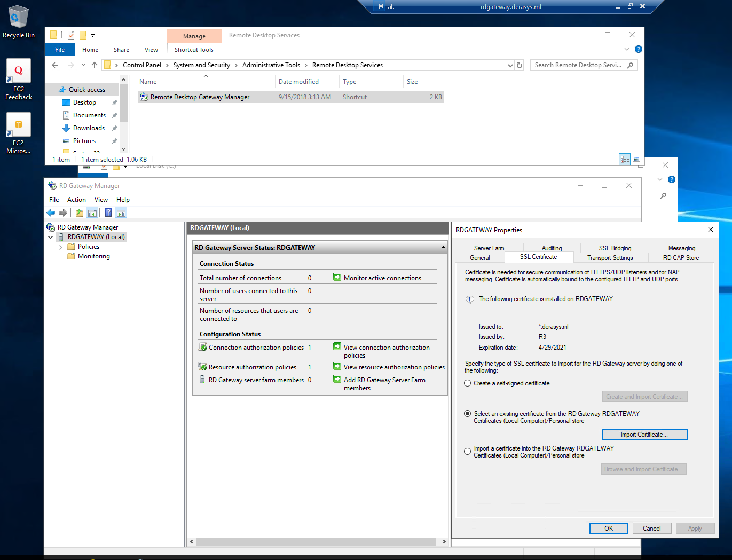Switch to the Auditing tab

coord(552,248)
